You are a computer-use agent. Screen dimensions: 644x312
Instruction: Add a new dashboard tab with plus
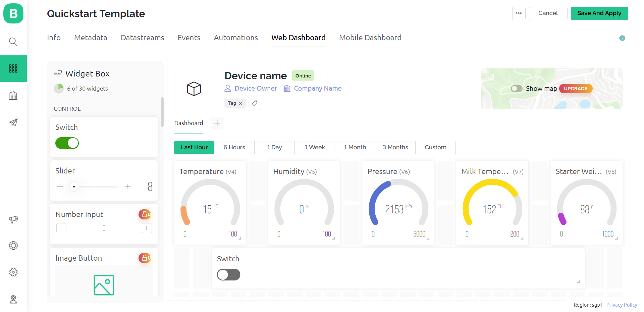point(217,123)
